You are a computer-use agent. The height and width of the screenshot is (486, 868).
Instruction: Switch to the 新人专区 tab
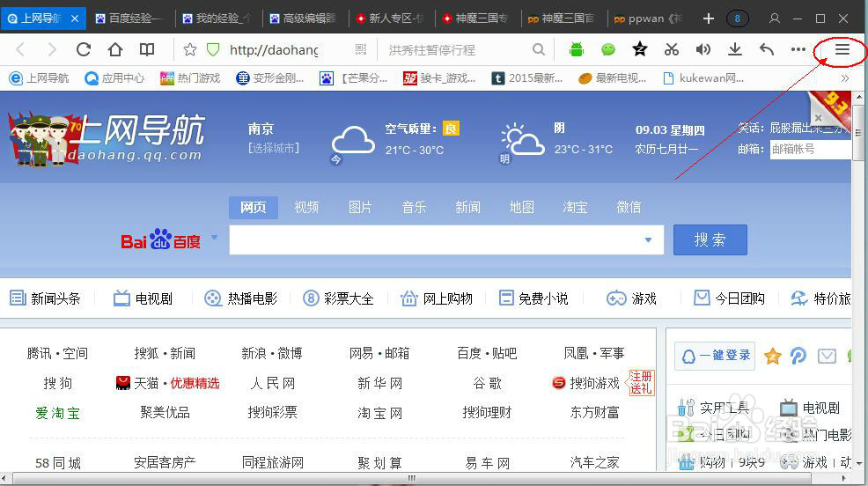390,18
